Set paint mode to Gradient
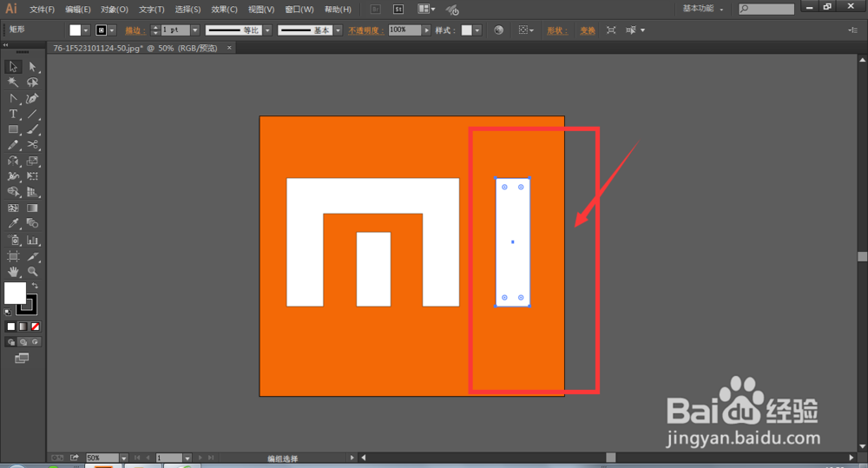The height and width of the screenshot is (468, 868). [x=23, y=326]
